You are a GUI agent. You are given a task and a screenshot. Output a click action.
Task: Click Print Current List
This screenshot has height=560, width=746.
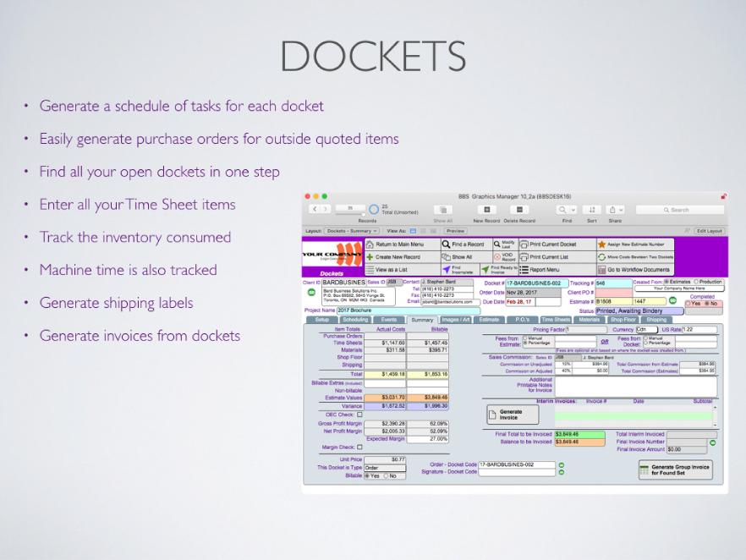tap(557, 257)
